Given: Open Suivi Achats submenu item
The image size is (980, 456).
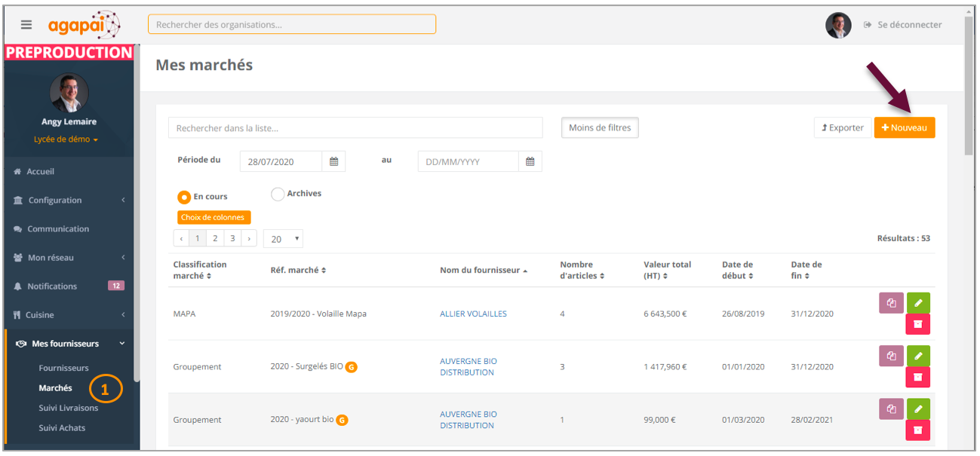Looking at the screenshot, I should (62, 428).
